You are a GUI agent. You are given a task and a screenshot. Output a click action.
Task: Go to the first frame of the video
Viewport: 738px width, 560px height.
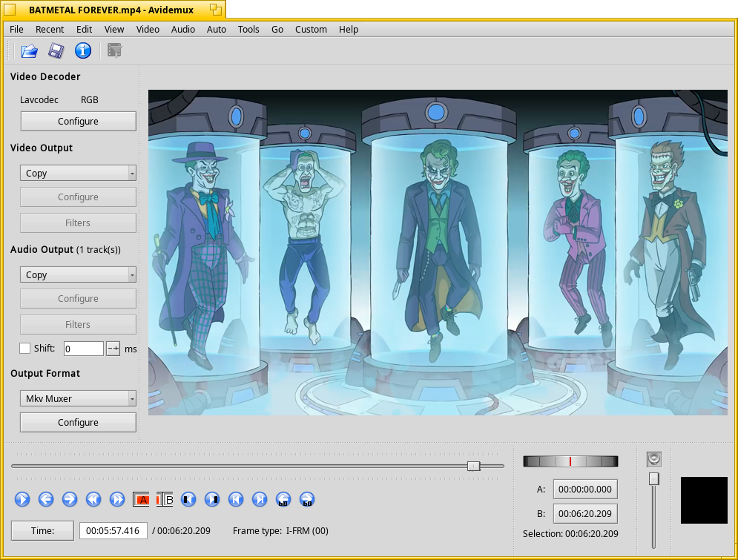click(x=236, y=499)
